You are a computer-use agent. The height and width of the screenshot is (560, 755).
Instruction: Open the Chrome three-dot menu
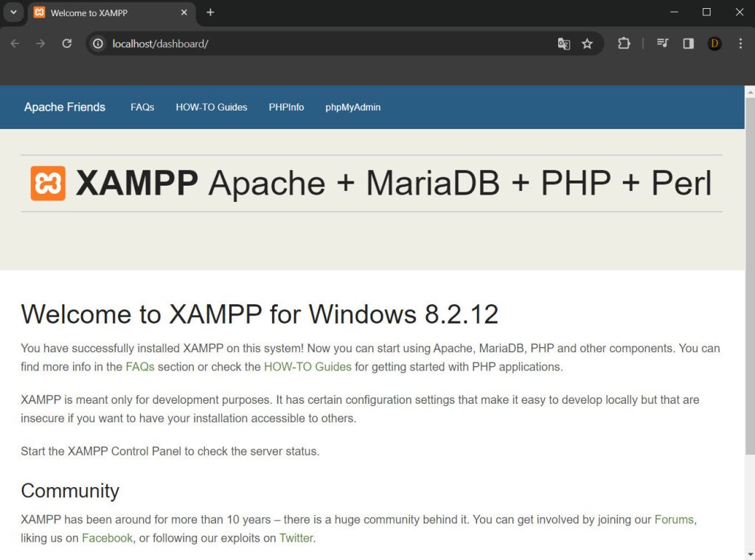coord(740,43)
